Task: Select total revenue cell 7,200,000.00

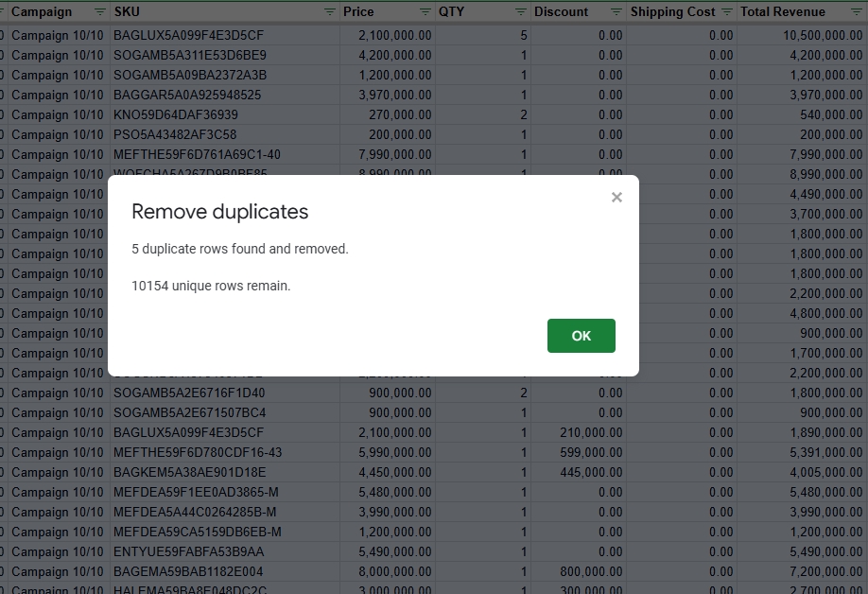Action: tap(802, 572)
